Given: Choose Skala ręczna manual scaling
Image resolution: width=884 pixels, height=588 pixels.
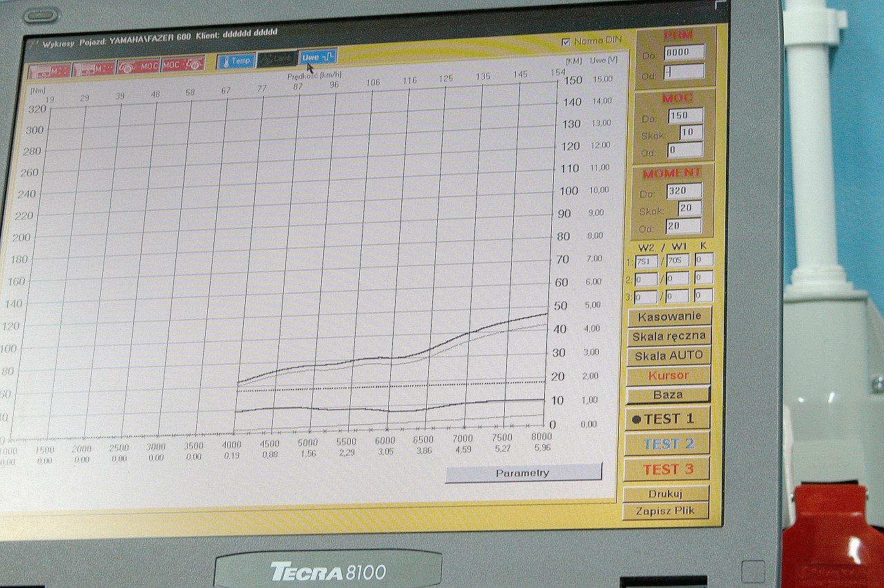Looking at the screenshot, I should click(669, 337).
